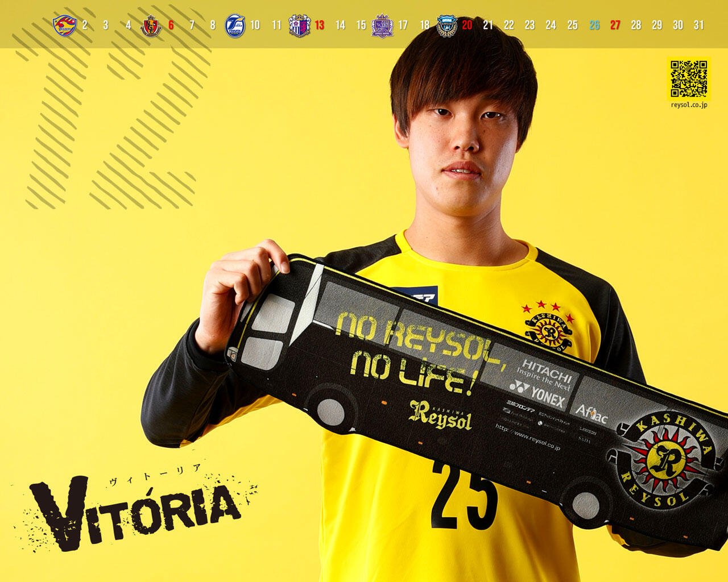Open the Kawasaki Frontale match day crest
The height and width of the screenshot is (582, 728).
pos(446,26)
